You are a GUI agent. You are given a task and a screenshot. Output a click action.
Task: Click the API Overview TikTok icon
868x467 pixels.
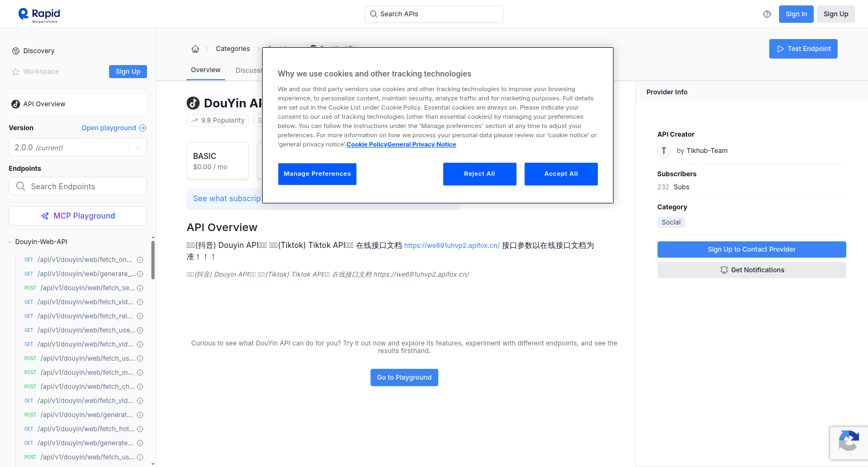click(x=16, y=104)
